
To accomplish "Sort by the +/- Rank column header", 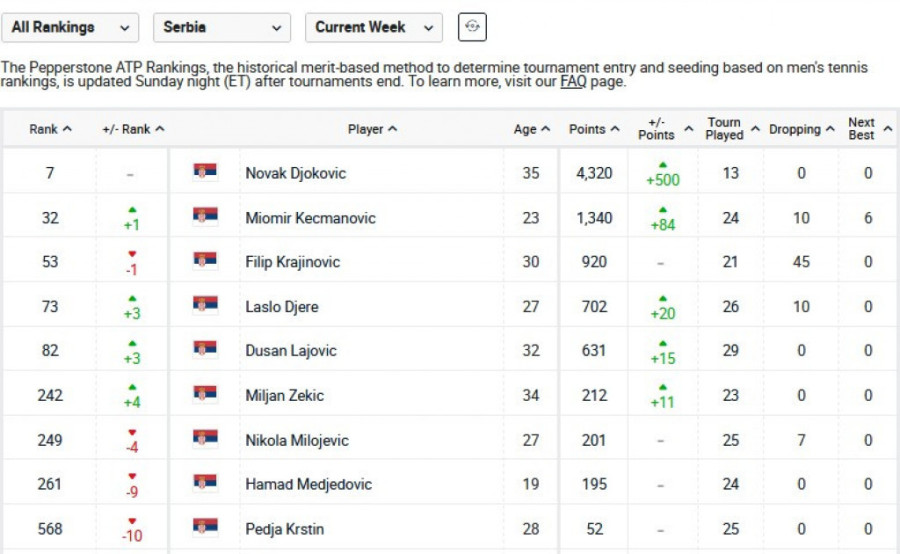I will (x=133, y=129).
